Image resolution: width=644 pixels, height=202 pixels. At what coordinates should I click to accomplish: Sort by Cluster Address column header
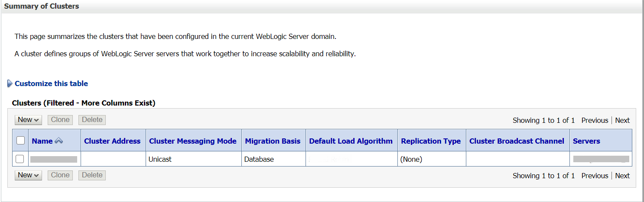pos(112,141)
